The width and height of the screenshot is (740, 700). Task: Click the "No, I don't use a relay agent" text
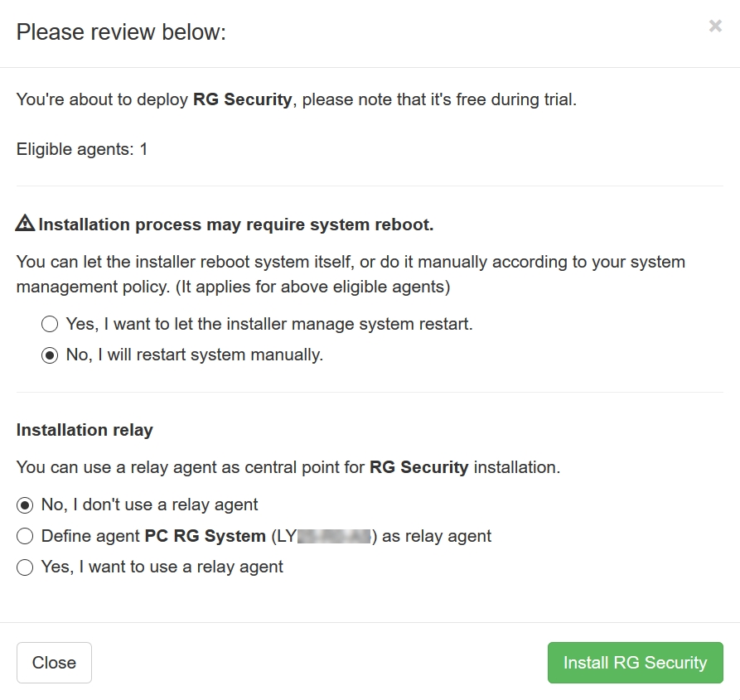point(150,504)
